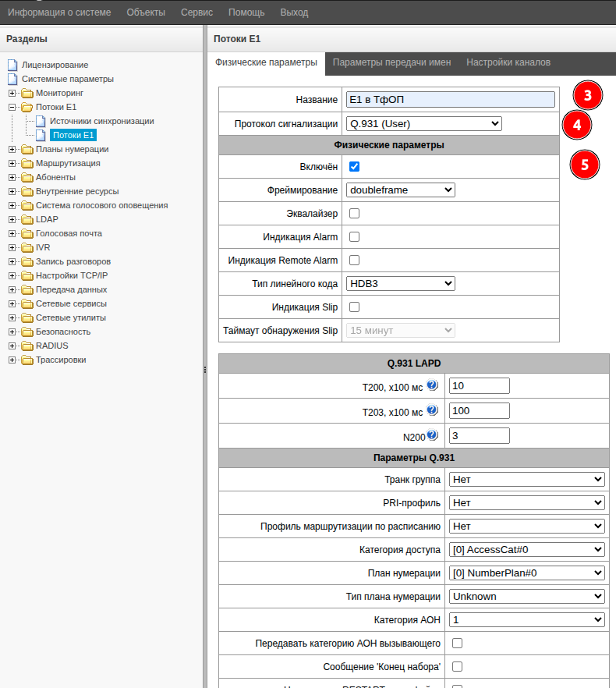Open the Протокол сигнализации dropdown
The image size is (616, 688).
(423, 123)
